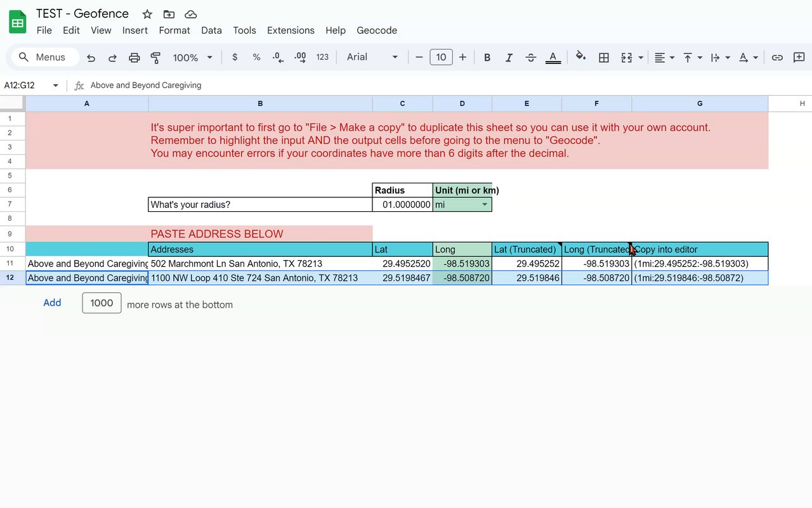Format as currency with dollar icon

pos(235,57)
